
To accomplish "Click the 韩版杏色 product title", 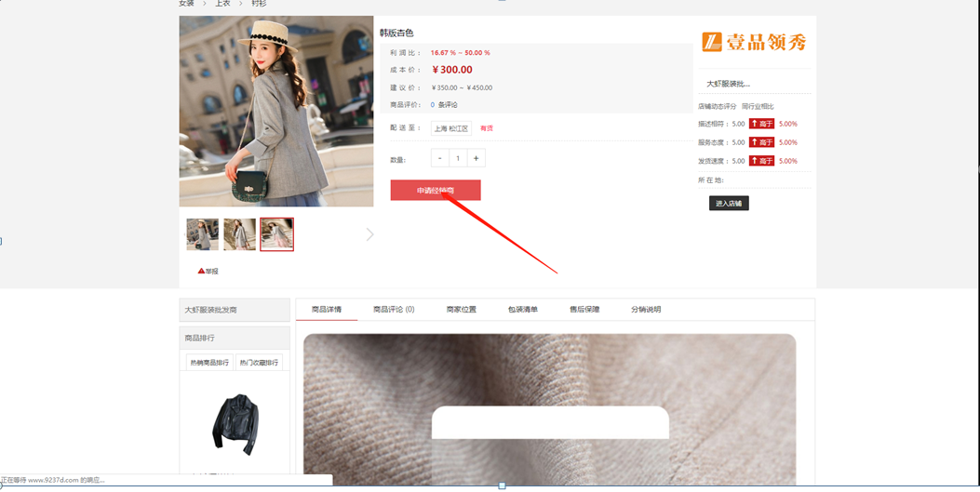I will (x=396, y=33).
